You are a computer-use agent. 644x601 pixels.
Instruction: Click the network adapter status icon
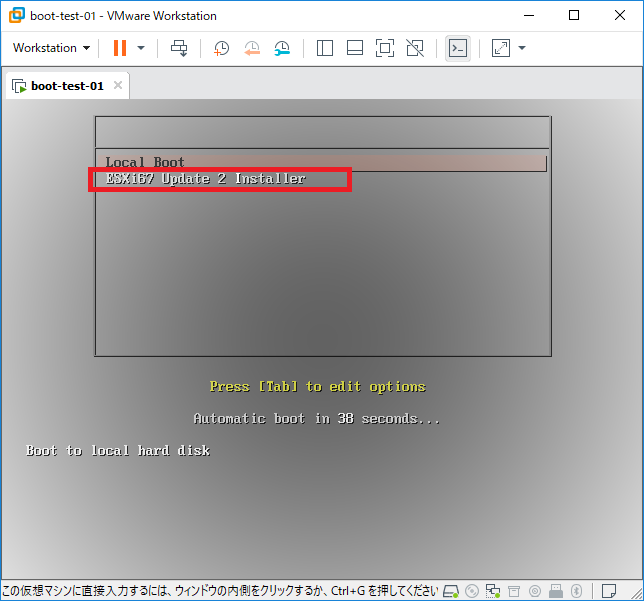point(493,592)
